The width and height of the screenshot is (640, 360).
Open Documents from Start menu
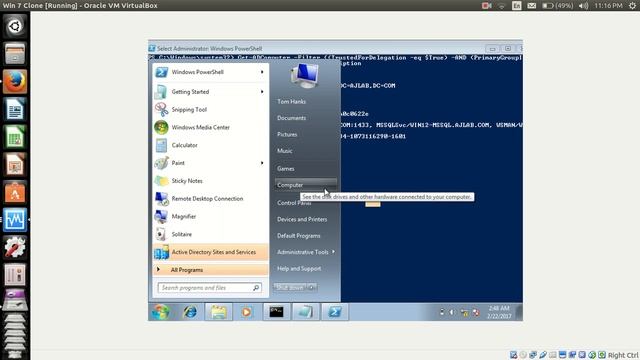pyautogui.click(x=291, y=118)
